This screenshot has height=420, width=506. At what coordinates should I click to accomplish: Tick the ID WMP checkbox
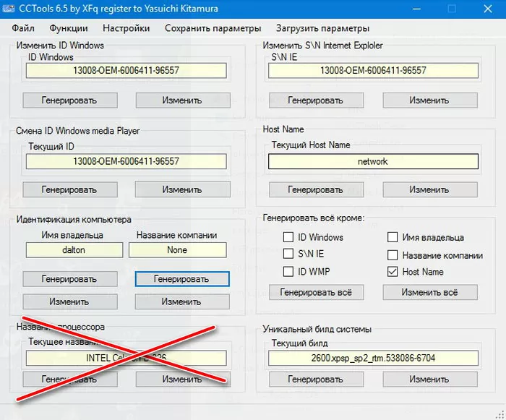(x=288, y=272)
